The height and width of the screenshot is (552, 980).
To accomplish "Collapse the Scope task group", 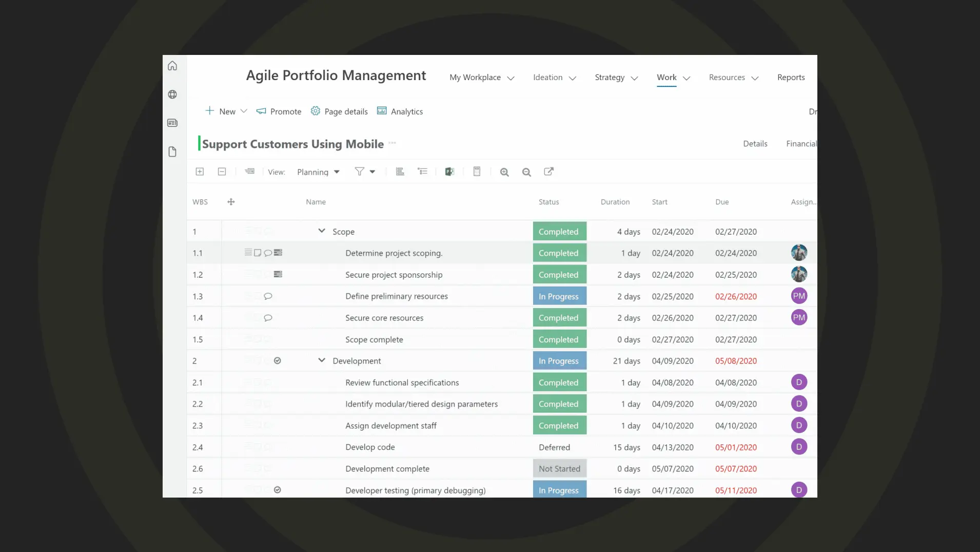I will pyautogui.click(x=322, y=231).
